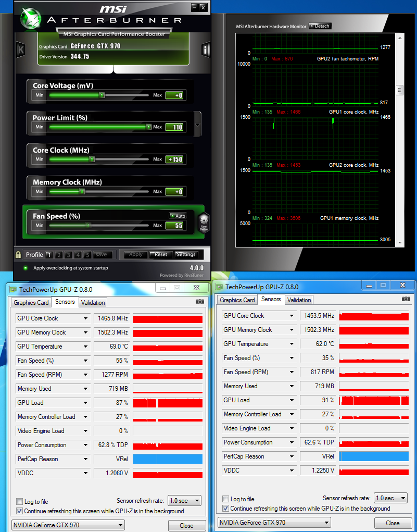This screenshot has height=532, width=417.
Task: Close the right GPU-Z window via Close button
Action: [x=393, y=523]
